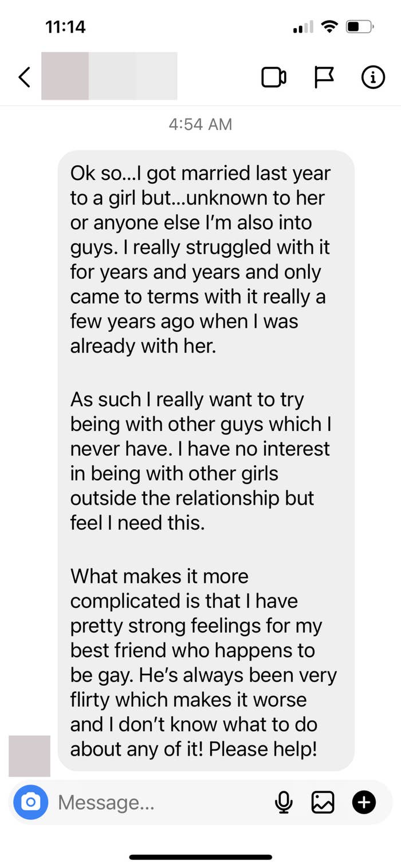Image resolution: width=401 pixels, height=868 pixels.
Task: Tap the Wi-Fi status icon
Action: click(329, 26)
